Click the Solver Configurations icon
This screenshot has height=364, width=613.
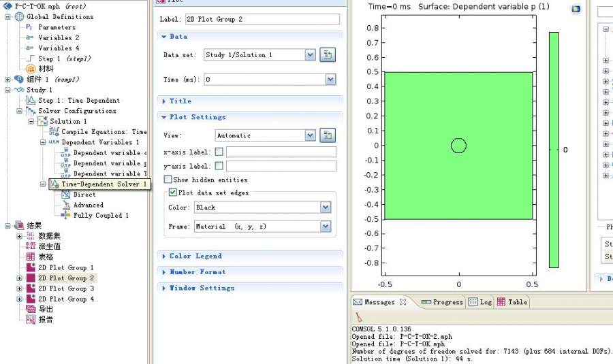(x=31, y=111)
